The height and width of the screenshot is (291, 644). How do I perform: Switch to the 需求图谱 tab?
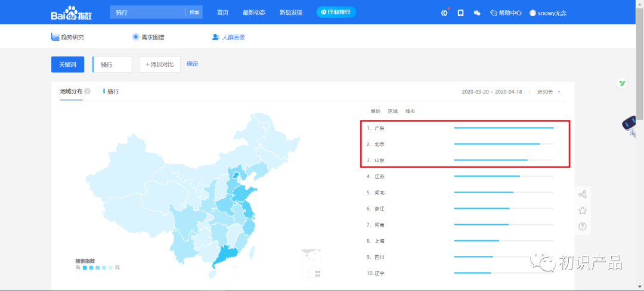pyautogui.click(x=148, y=38)
